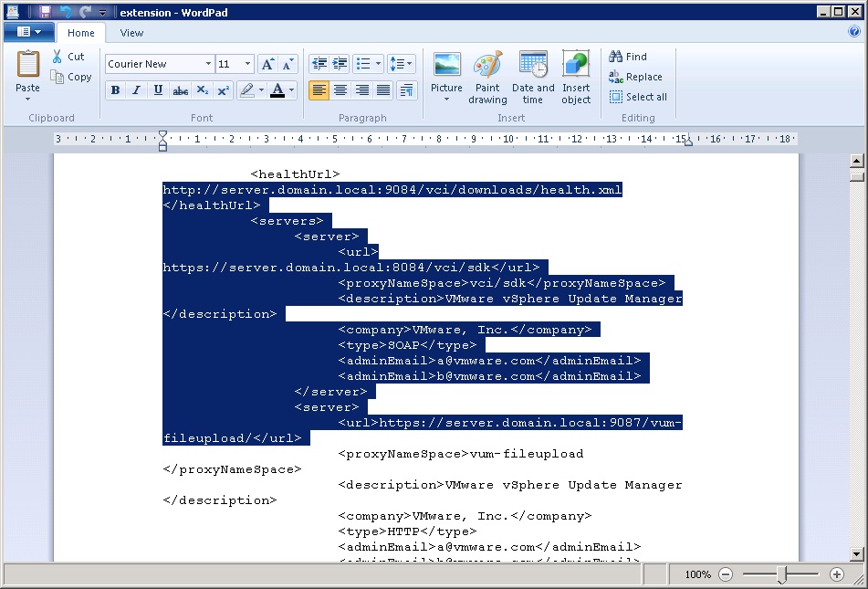Click the WordPad title bar icon
The image size is (868, 589).
[x=12, y=12]
